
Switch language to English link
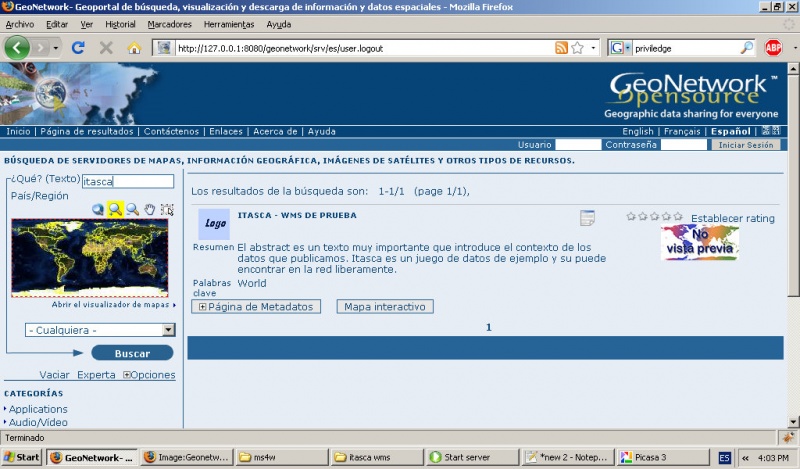(637, 132)
